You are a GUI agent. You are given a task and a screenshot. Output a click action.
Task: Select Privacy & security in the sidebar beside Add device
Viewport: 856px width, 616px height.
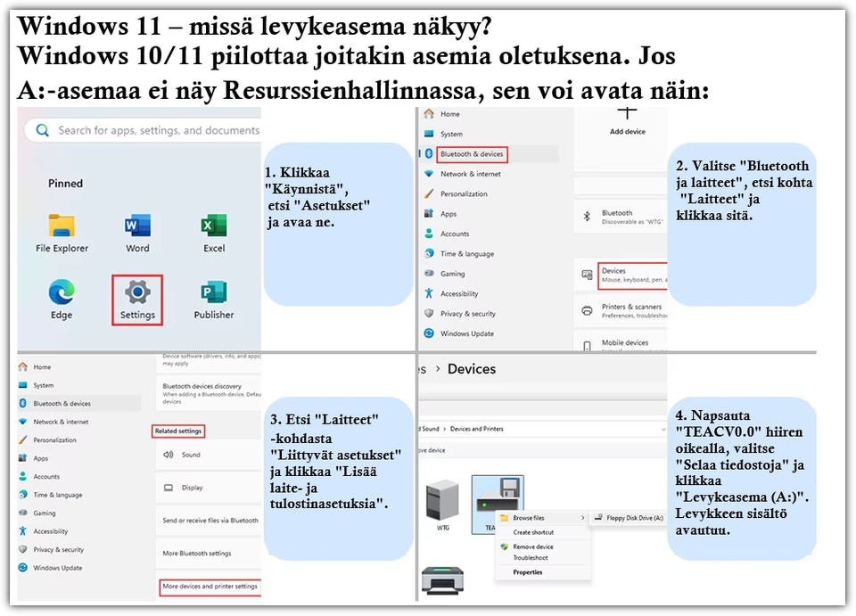coord(468,314)
